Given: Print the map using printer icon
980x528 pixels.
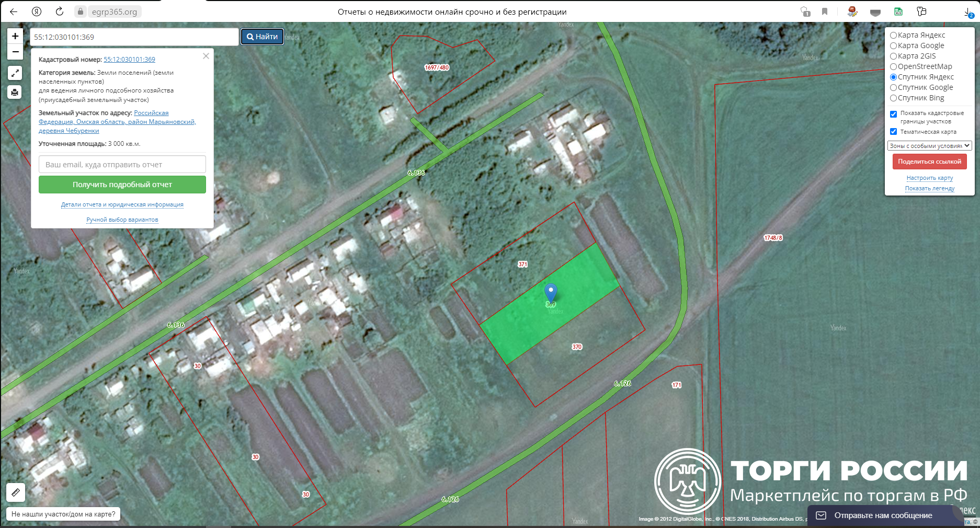Looking at the screenshot, I should pos(15,93).
